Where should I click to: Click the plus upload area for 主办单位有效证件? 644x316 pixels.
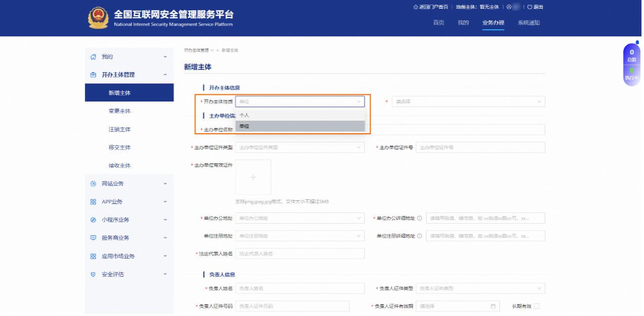pos(253,177)
